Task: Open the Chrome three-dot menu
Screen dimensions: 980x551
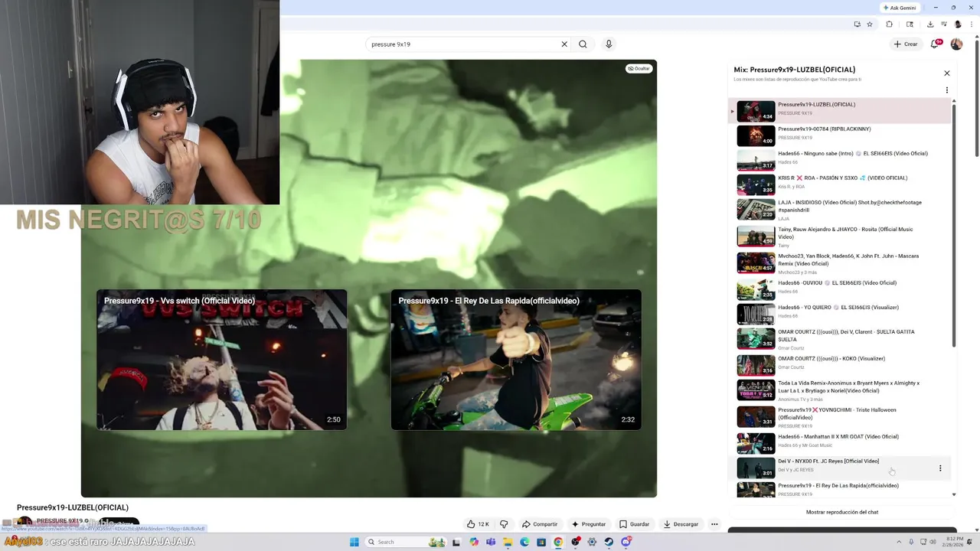Action: (972, 24)
